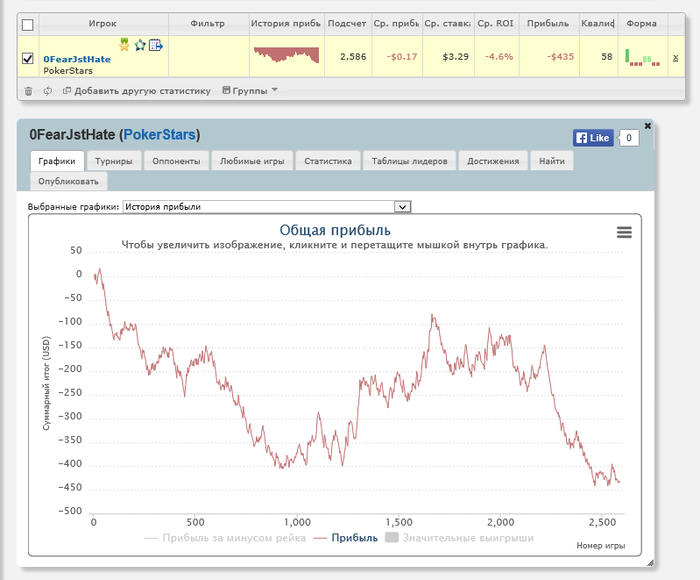The image size is (700, 580).
Task: Click the gold medal icon beside 0FearJstHate
Action: coord(125,45)
